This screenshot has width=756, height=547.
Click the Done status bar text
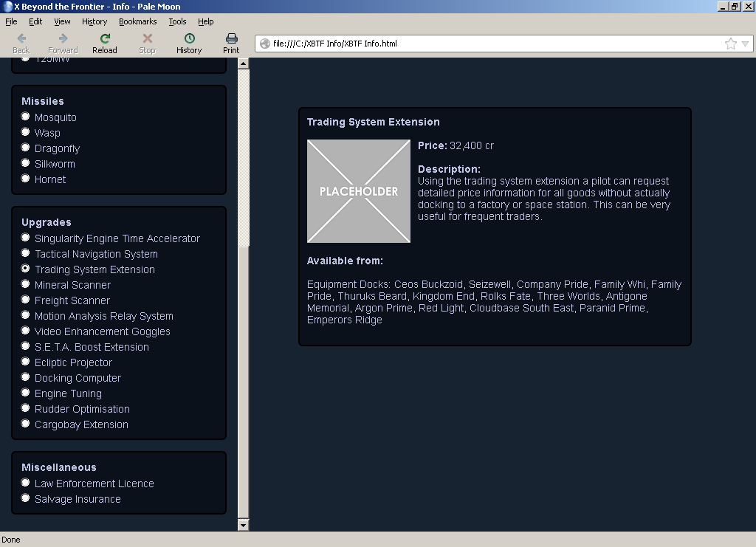point(11,540)
